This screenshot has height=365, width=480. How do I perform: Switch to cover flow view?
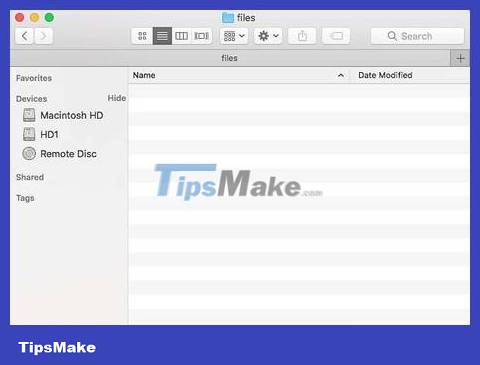click(x=201, y=36)
